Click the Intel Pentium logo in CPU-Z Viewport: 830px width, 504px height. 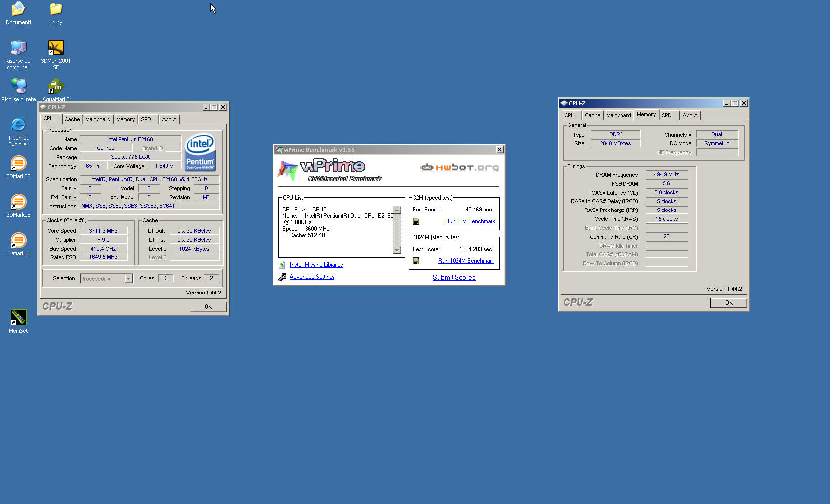click(x=200, y=153)
